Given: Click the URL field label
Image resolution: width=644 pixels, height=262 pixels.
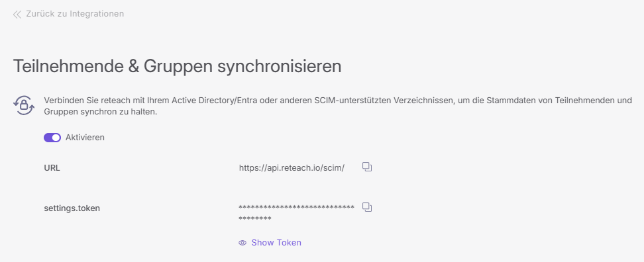Looking at the screenshot, I should pos(52,167).
